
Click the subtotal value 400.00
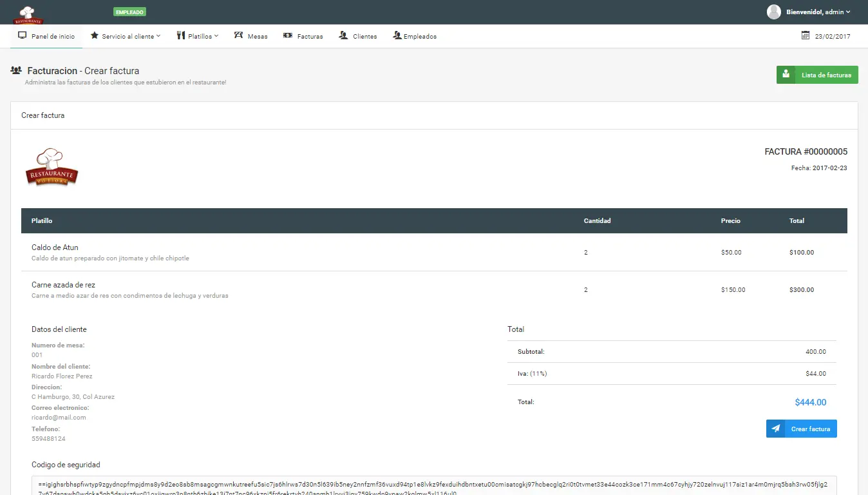click(x=816, y=352)
